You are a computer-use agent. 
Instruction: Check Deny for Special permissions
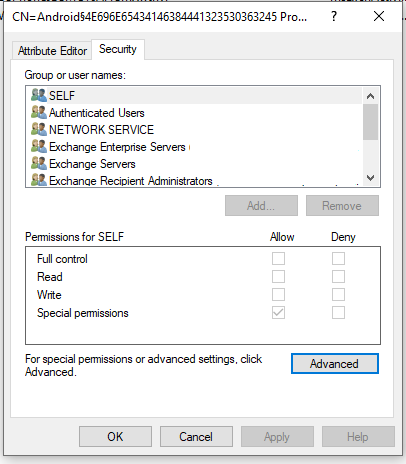coord(338,313)
